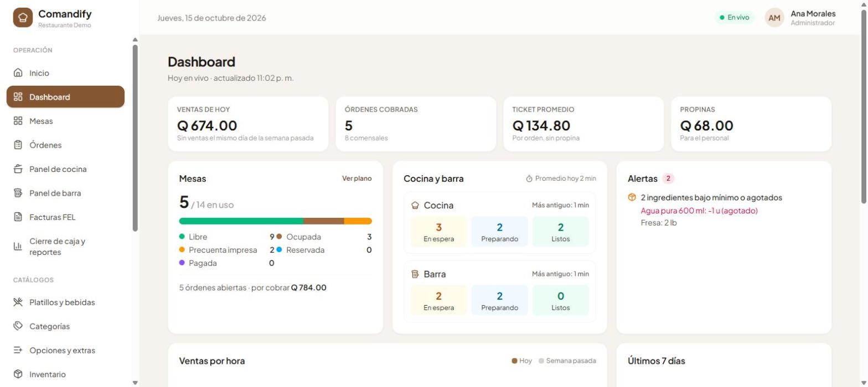Image resolution: width=868 pixels, height=387 pixels.
Task: Click the Ventas de hoy Q 674.00 card
Action: tap(248, 124)
